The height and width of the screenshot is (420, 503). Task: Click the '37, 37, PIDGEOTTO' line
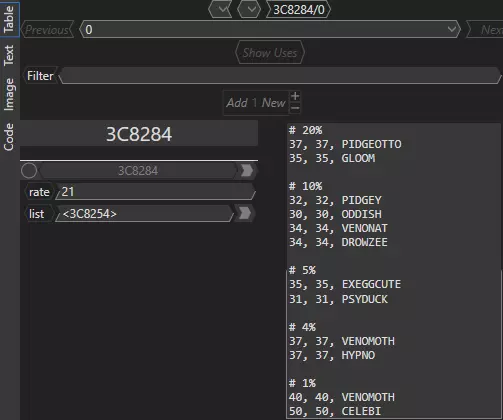(345, 144)
